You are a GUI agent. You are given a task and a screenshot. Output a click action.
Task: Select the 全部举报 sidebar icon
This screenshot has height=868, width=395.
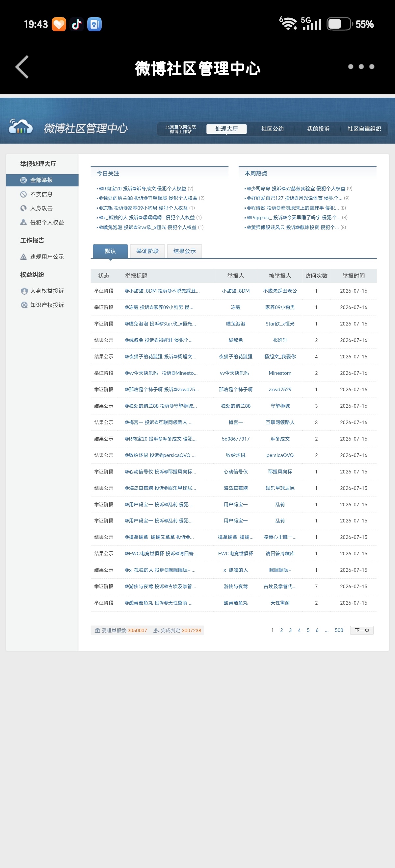[x=23, y=180]
